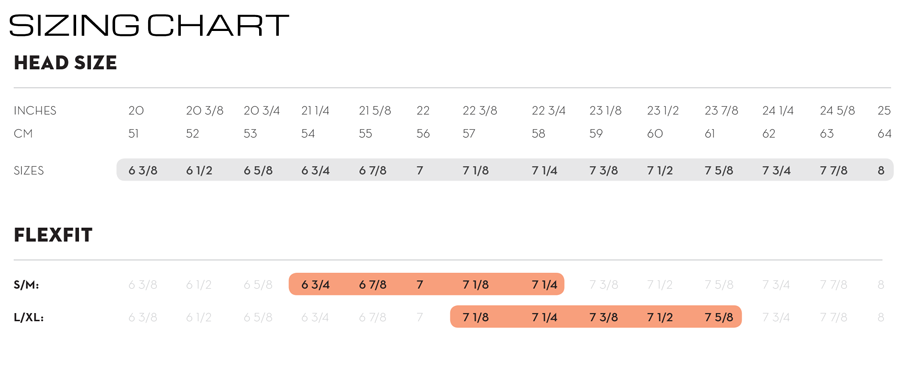This screenshot has height=380, width=900.
Task: Click size 8 in the SIZES row
Action: click(881, 170)
